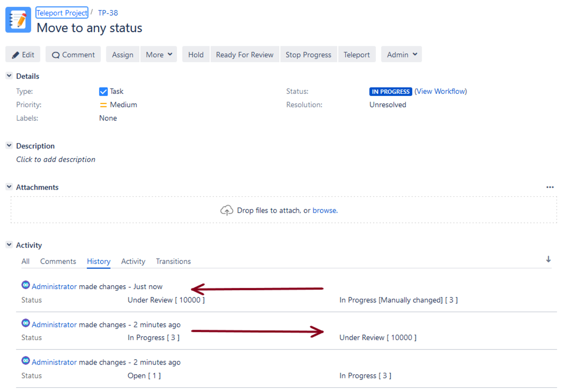Click the Hold transition button
Screen dimensions: 564x392
(196, 55)
